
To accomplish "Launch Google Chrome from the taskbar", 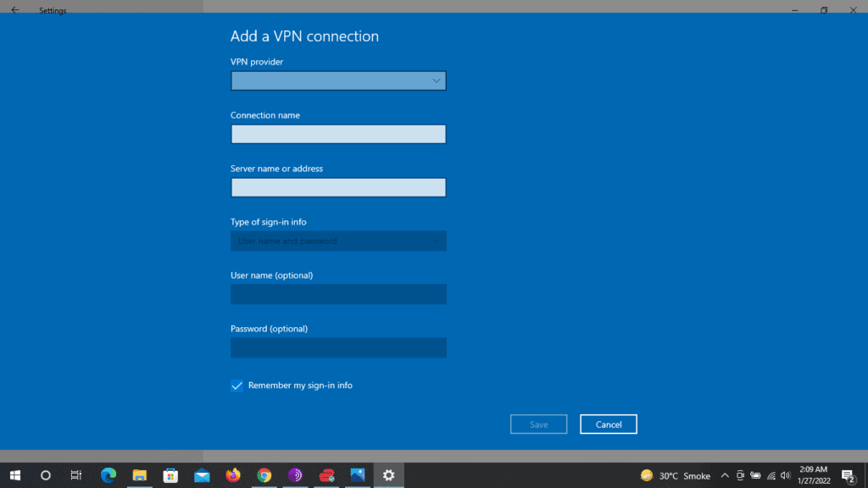I will coord(264,475).
